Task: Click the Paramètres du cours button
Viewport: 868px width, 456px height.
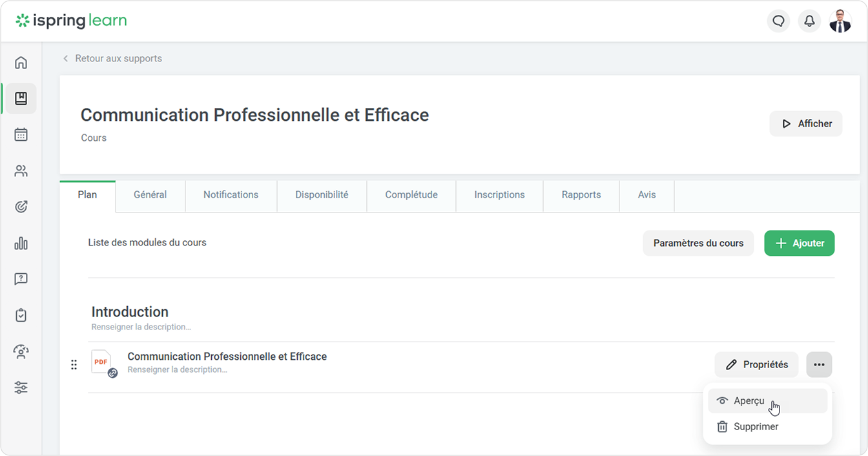Action: pos(698,244)
